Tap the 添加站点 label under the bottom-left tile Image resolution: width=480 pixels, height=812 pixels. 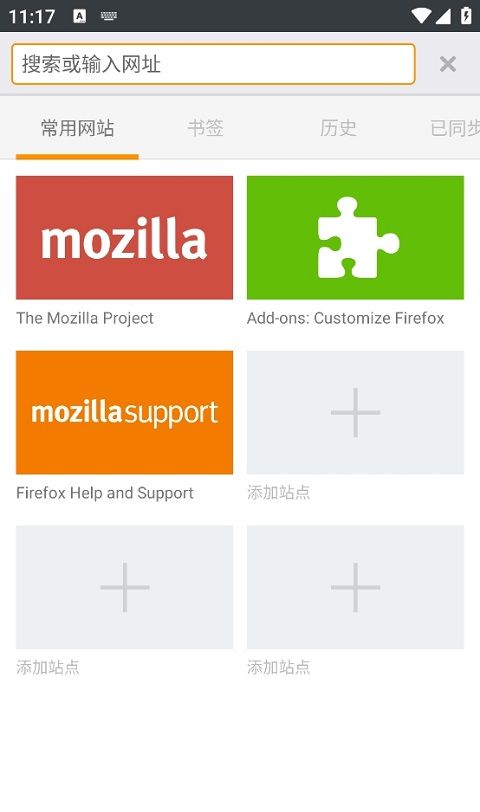point(48,667)
